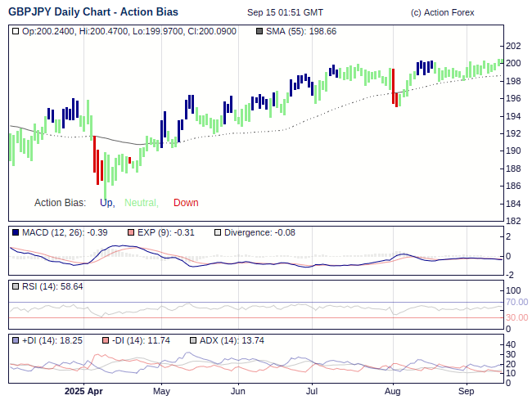Image resolution: width=532 pixels, height=400 pixels.
Task: Click the EXP (9) legend swatch
Action: point(129,232)
